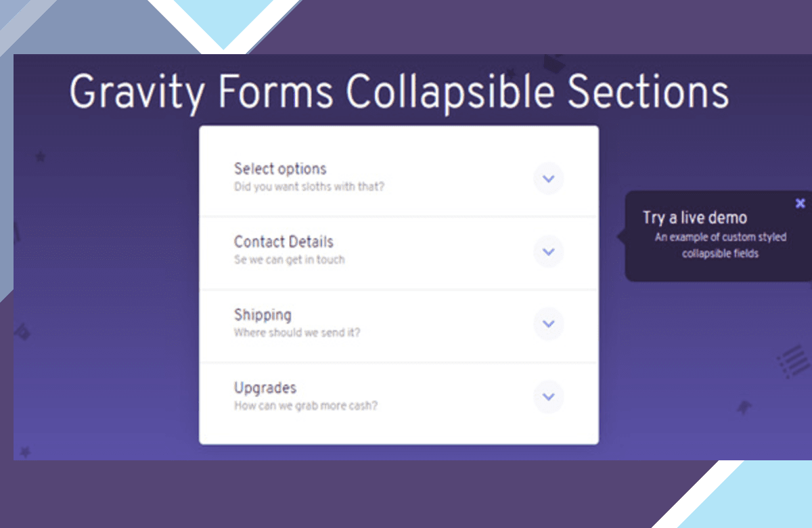
Task: Expand the Upgrades section chevron
Action: click(x=548, y=397)
